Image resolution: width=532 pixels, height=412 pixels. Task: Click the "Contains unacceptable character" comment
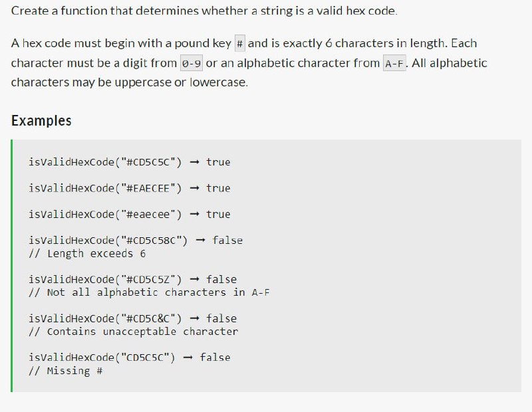tap(134, 332)
